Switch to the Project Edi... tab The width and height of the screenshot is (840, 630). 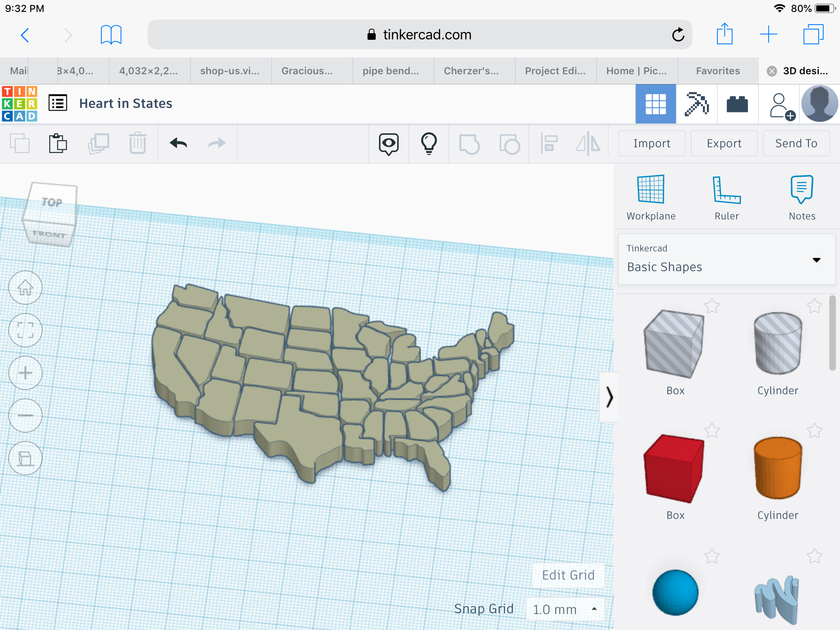[x=555, y=71]
